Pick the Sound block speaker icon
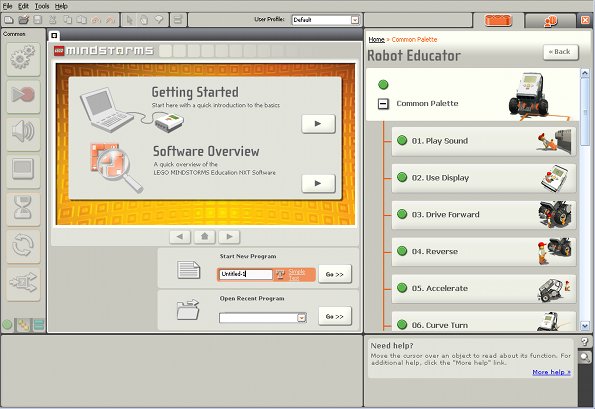Image resolution: width=595 pixels, height=409 pixels. (23, 133)
